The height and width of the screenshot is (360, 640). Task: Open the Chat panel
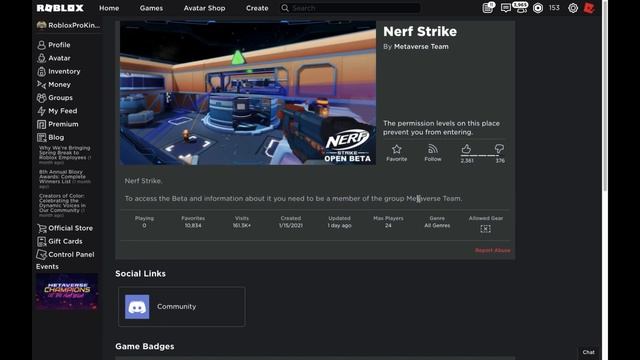(x=589, y=352)
